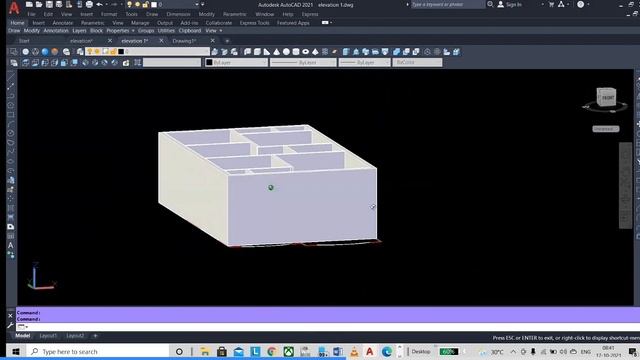Select the modeling box icon in toolbar
Image resolution: width=640 pixels, height=360 pixels.
click(257, 52)
